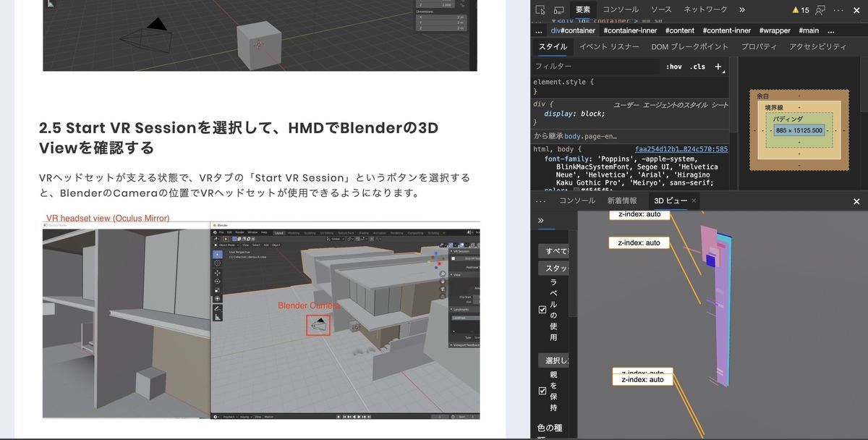Select the 3D ビュー drawer tab
The width and height of the screenshot is (868, 440).
671,200
